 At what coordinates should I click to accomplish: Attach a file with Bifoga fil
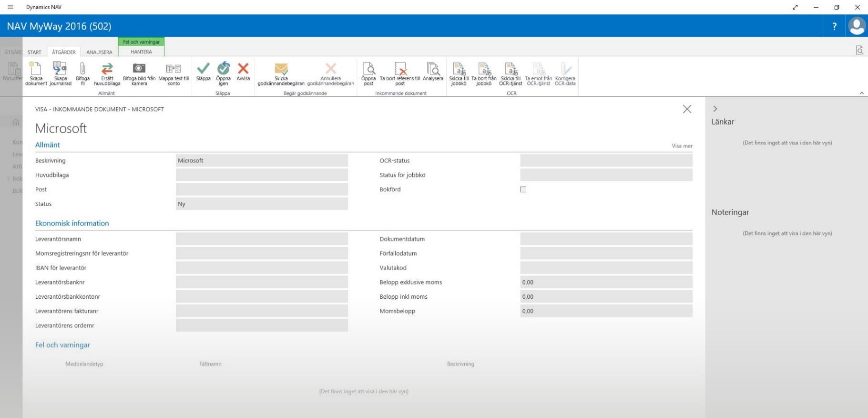tap(82, 69)
